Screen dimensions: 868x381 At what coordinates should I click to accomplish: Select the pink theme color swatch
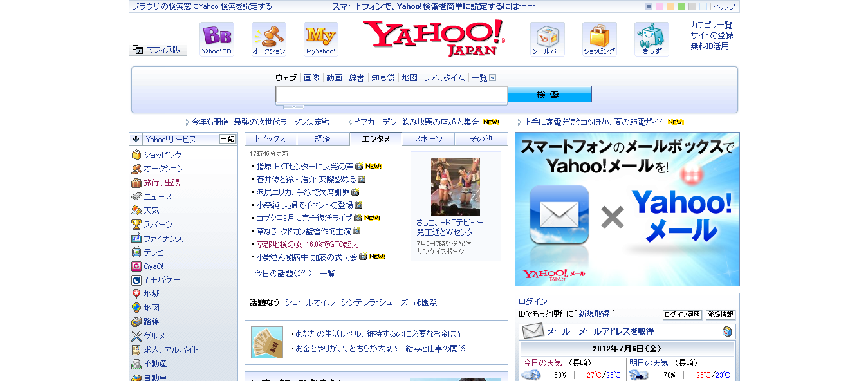(x=660, y=6)
